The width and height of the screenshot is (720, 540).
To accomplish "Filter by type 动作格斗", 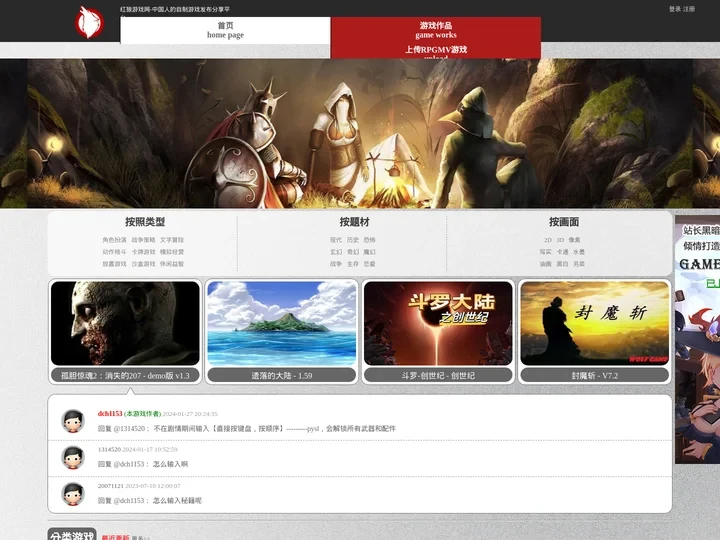I will coord(114,252).
